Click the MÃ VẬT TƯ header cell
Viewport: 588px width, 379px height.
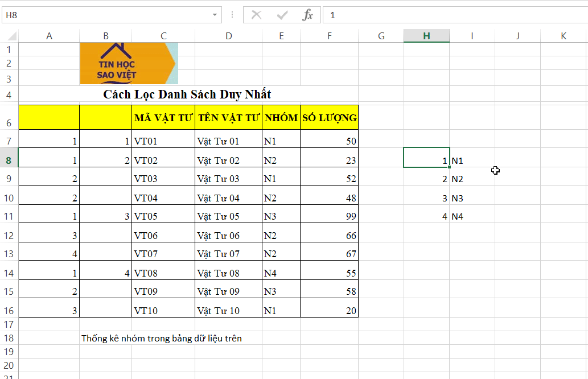click(x=163, y=117)
